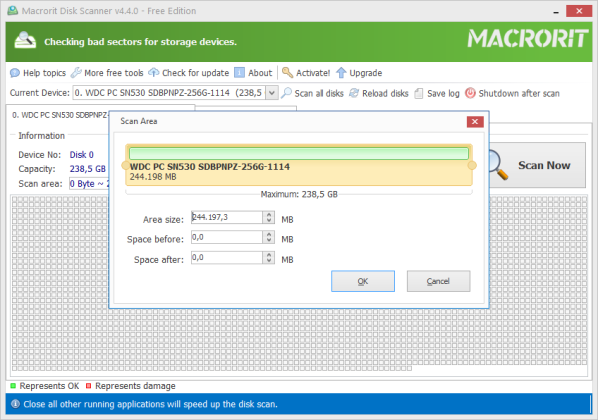The height and width of the screenshot is (420, 598).
Task: Click the Cancel button in Scan Area
Action: point(438,282)
